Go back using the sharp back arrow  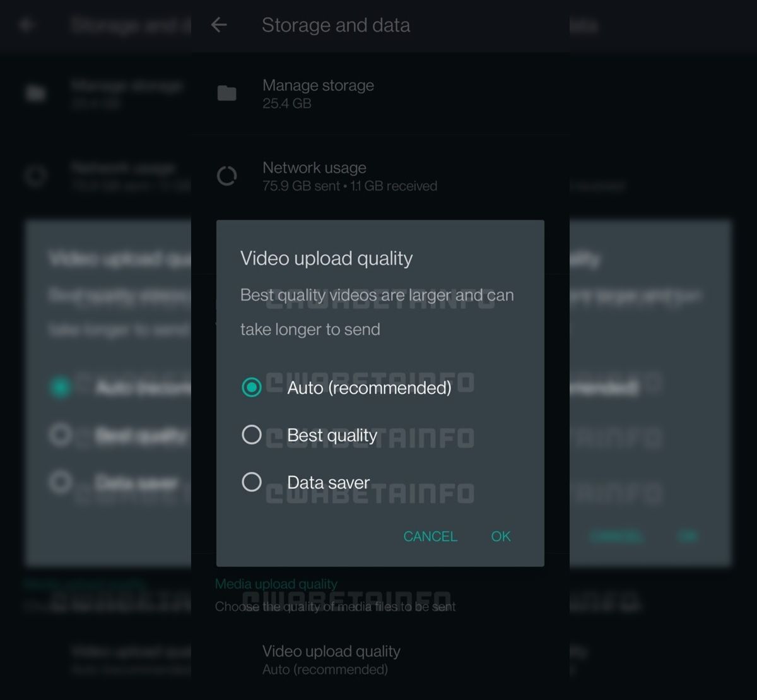click(219, 25)
